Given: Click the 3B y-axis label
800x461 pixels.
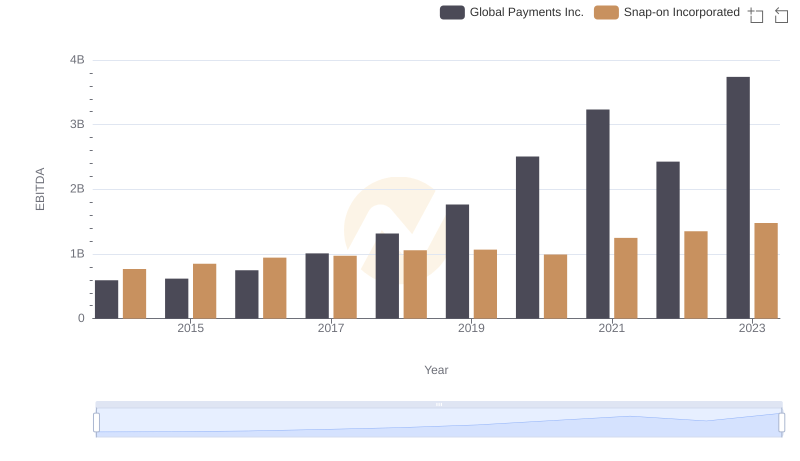Looking at the screenshot, I should (x=77, y=124).
